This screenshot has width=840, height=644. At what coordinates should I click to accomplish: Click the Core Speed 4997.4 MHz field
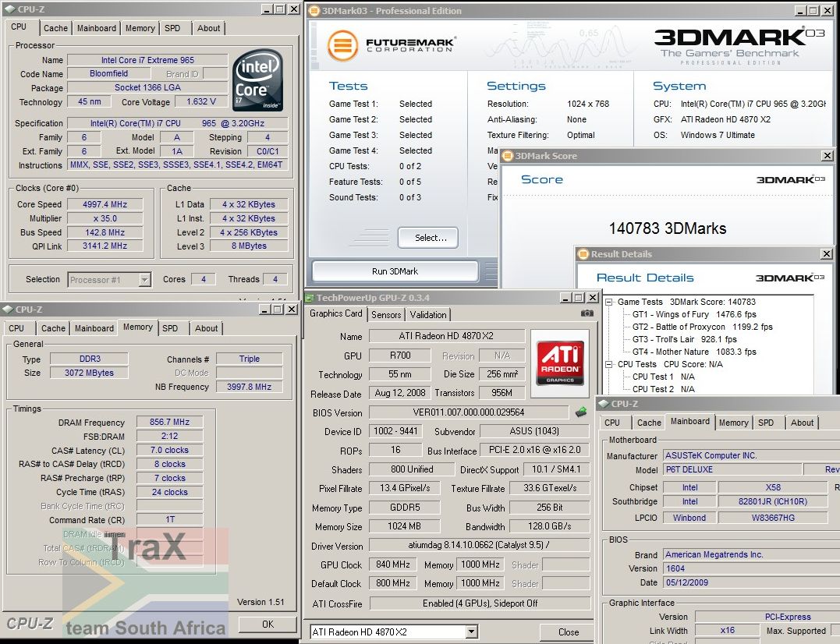[105, 204]
